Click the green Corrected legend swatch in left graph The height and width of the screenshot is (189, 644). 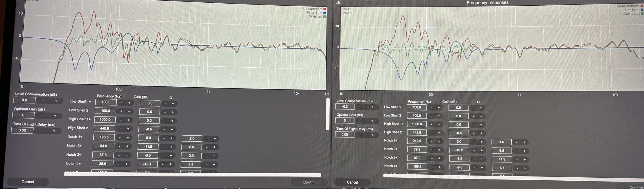(x=325, y=16)
